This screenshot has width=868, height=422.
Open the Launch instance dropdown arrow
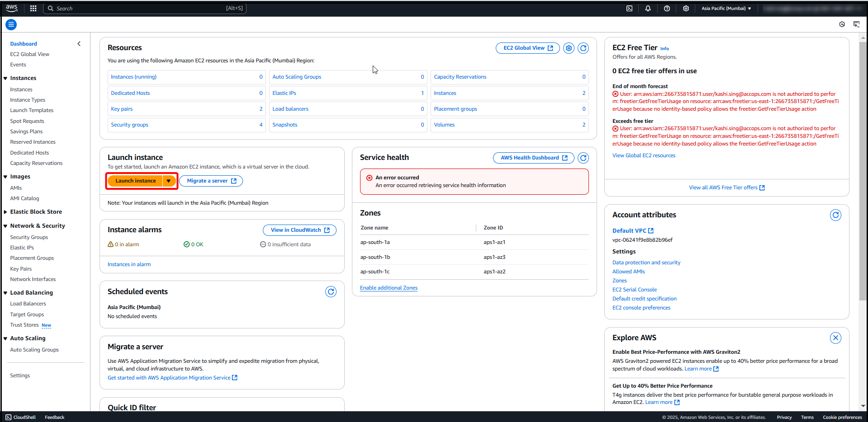[x=168, y=180]
